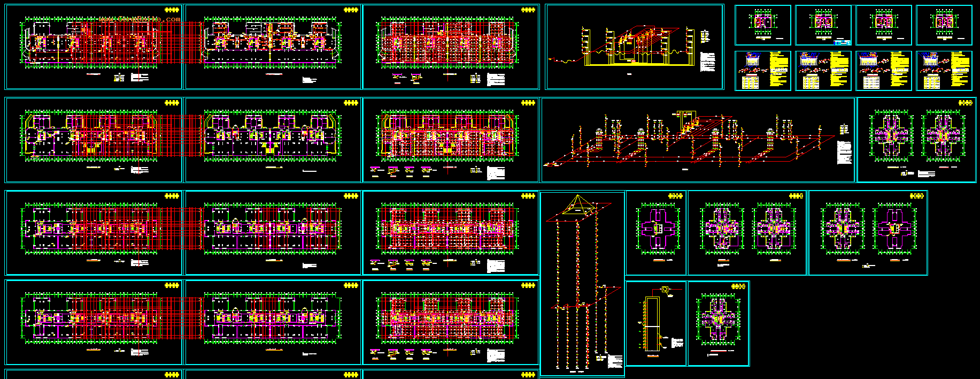Select the sheet with a single magenta cross outline
980x379 pixels.
[656, 233]
